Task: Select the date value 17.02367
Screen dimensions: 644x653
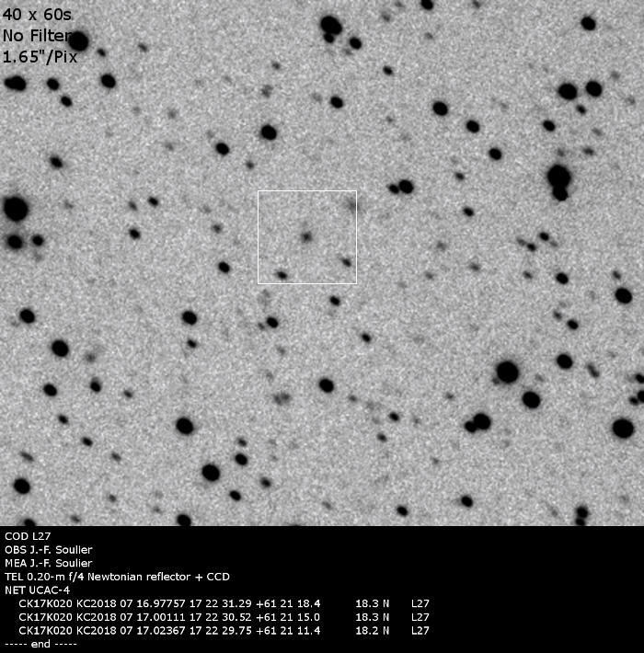Action: (x=161, y=631)
